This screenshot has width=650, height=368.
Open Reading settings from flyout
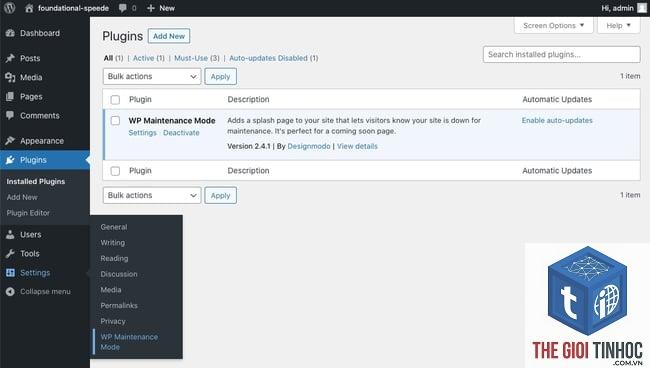pyautogui.click(x=114, y=259)
